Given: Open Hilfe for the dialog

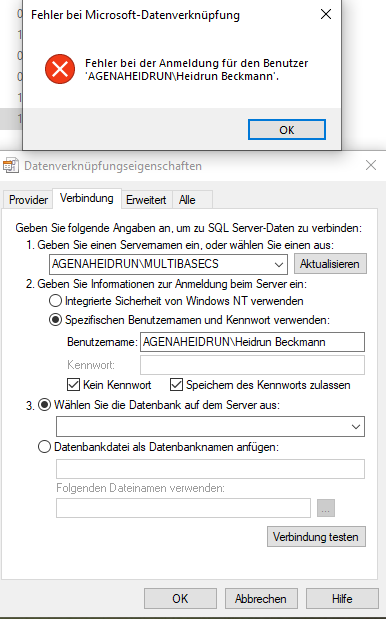Looking at the screenshot, I should tap(342, 598).
